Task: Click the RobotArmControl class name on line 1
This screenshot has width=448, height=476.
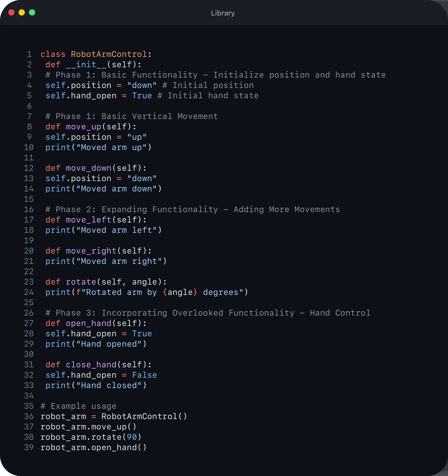Action: 109,54
